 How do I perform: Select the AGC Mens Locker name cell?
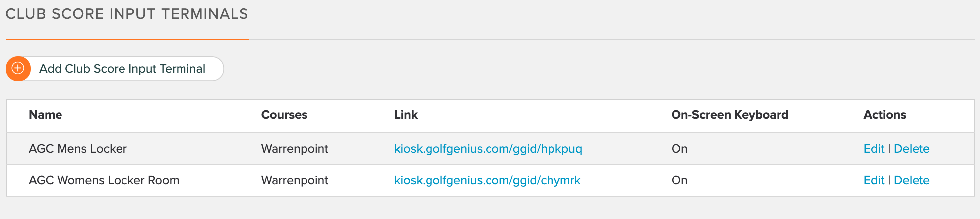[x=78, y=149]
